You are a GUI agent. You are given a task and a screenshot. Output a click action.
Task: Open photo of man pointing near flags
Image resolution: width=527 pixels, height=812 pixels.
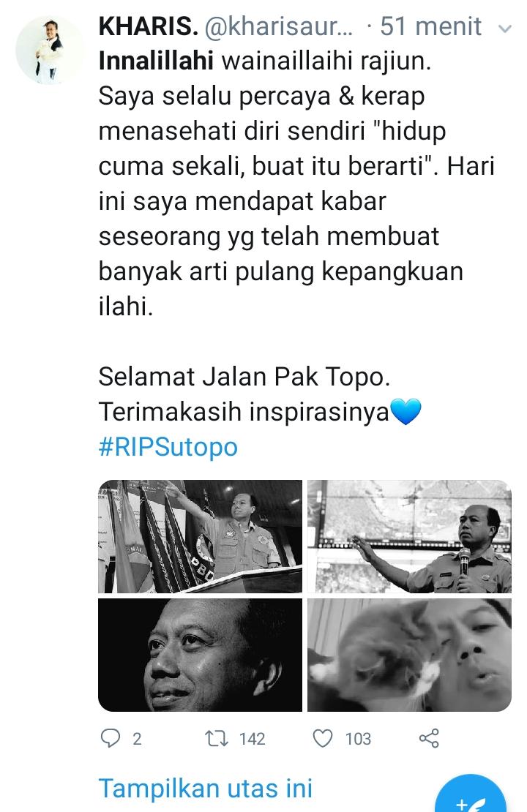[x=200, y=536]
